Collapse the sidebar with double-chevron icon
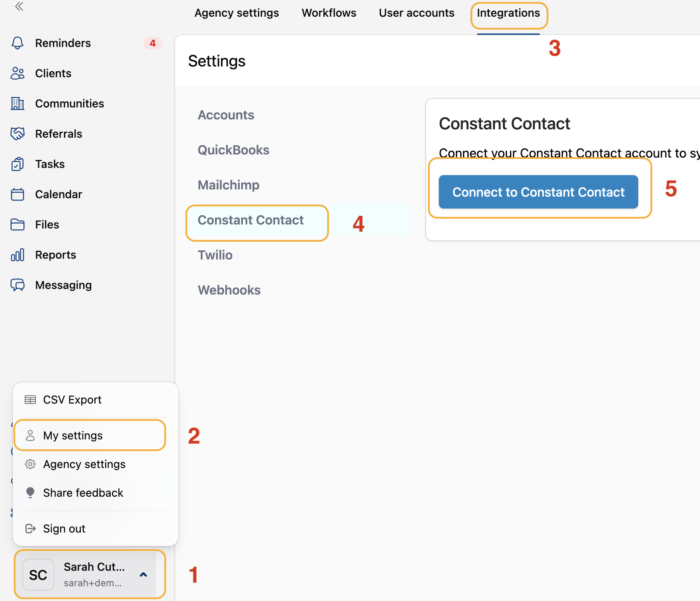The height and width of the screenshot is (601, 700). [19, 6]
